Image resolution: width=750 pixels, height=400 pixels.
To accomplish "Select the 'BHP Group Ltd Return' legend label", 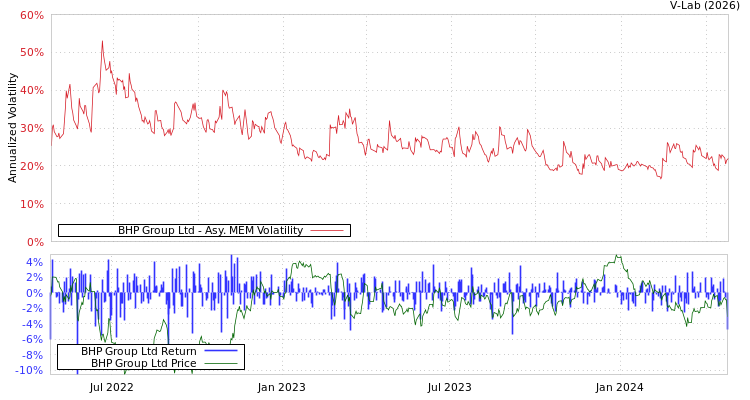I will [x=138, y=352].
